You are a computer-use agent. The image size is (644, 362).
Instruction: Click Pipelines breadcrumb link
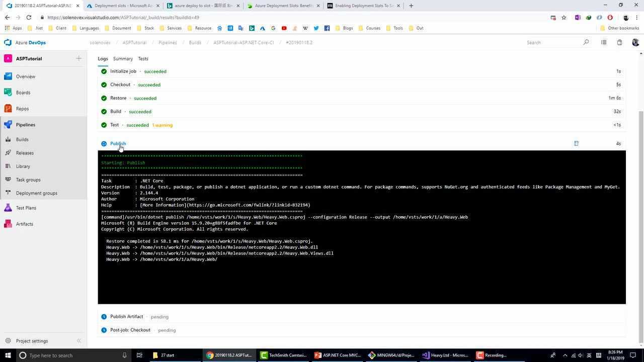pos(168,43)
